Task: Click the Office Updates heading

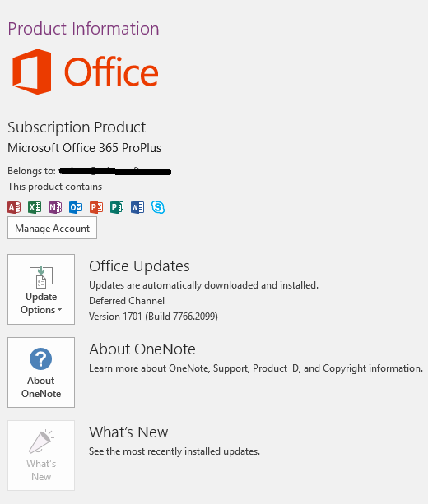Action: point(139,266)
